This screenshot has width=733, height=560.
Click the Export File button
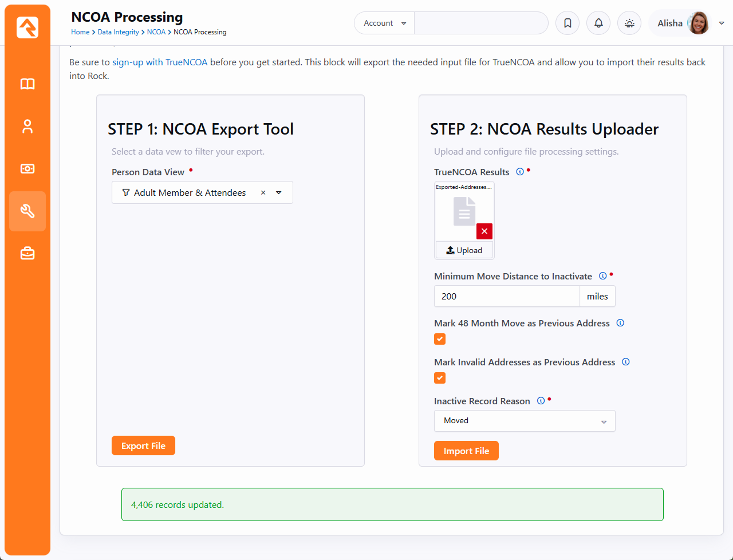143,446
